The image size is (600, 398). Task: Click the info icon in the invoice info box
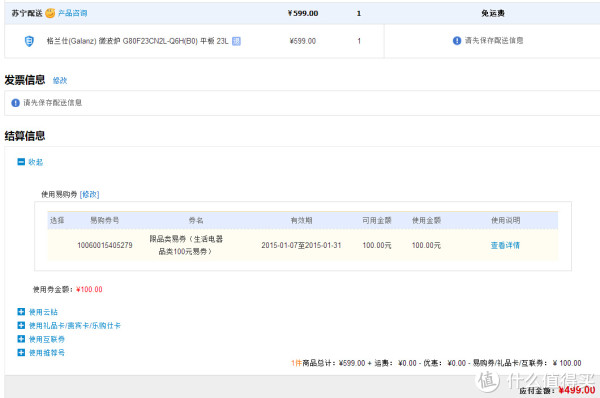(x=15, y=103)
